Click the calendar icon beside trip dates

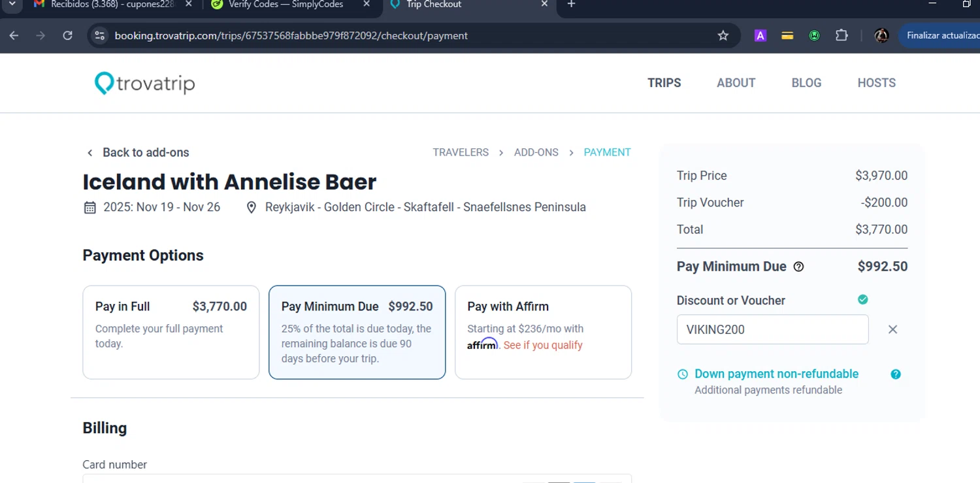[90, 207]
